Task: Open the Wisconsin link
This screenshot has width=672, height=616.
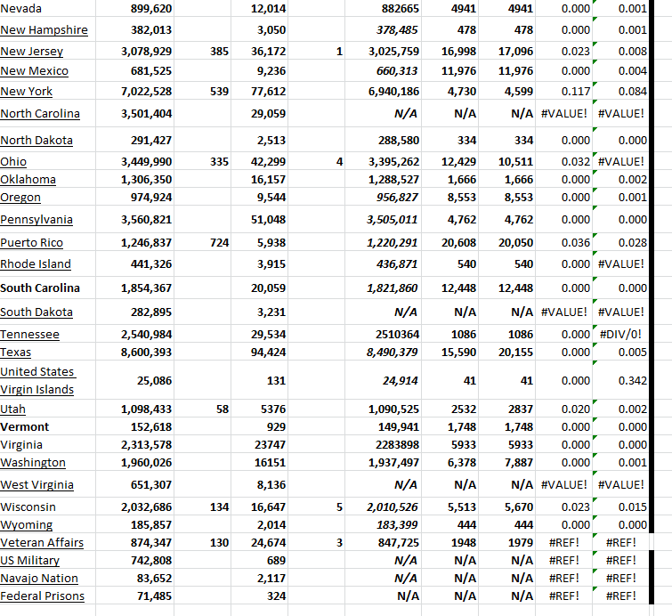Action: coord(28,507)
